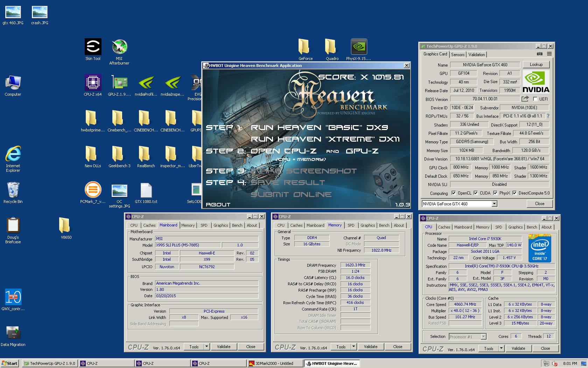Screen dimensions: 588x368
Task: Open Tools dropdown arrow in Memory CPU-Z window
Action: [x=353, y=347]
